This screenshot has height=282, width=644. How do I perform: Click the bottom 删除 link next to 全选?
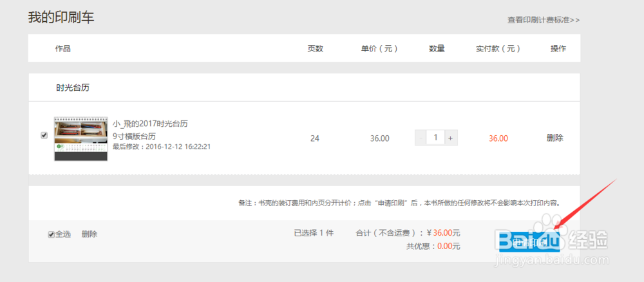click(x=90, y=234)
